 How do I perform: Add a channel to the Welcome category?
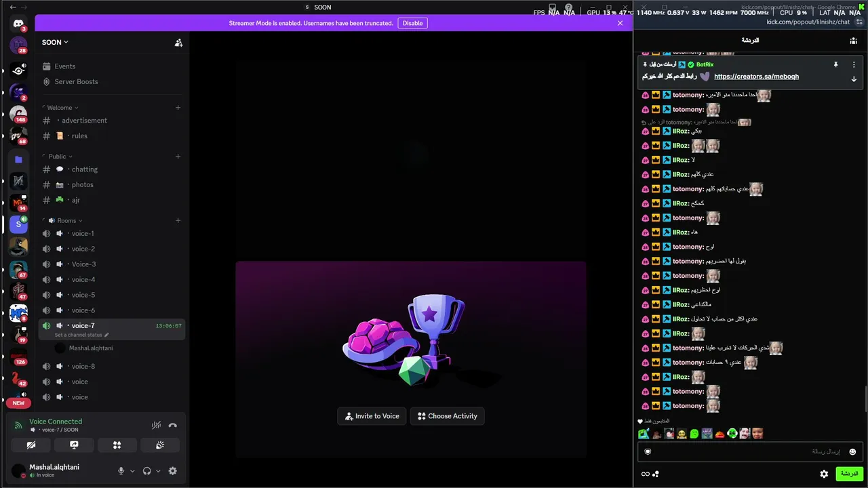coord(178,108)
